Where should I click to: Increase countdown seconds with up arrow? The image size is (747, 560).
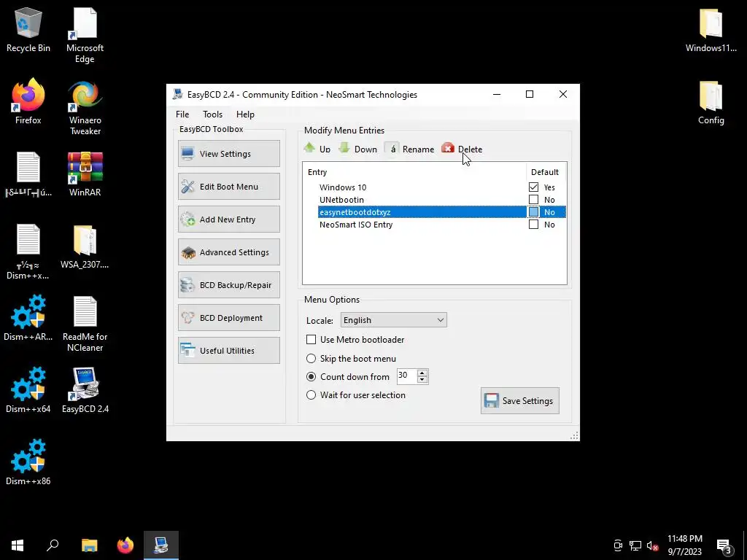tap(422, 373)
